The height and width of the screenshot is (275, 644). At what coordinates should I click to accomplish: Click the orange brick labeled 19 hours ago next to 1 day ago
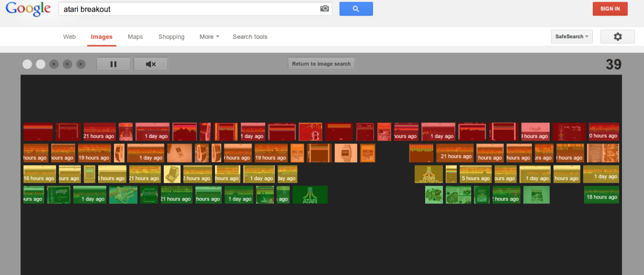(94, 153)
